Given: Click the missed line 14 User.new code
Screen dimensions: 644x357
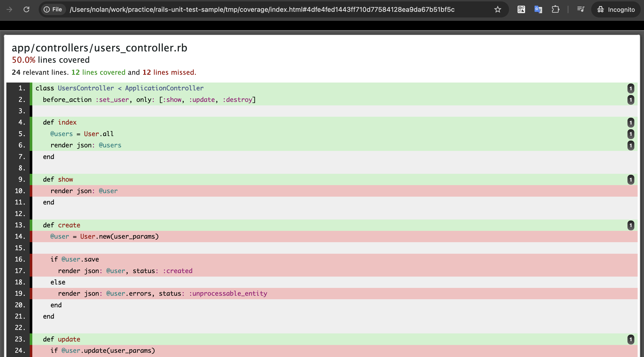Looking at the screenshot, I should click(x=105, y=236).
